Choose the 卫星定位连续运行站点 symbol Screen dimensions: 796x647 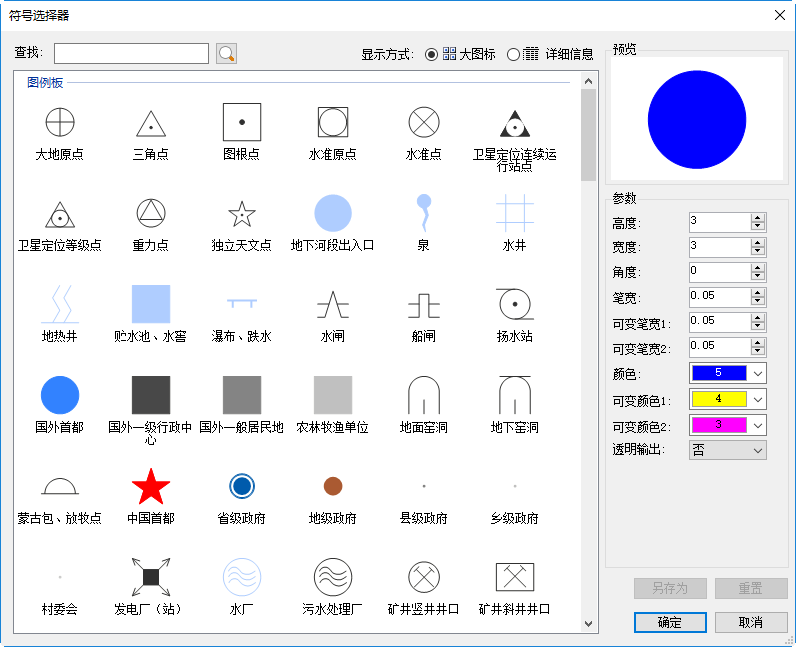pos(514,124)
